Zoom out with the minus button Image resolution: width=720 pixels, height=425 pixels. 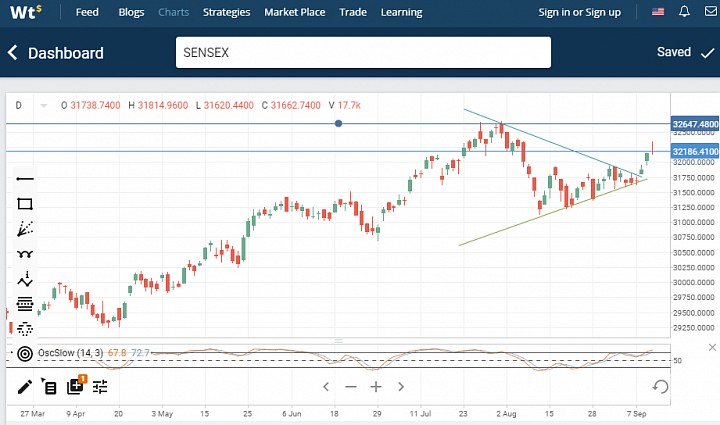(351, 387)
